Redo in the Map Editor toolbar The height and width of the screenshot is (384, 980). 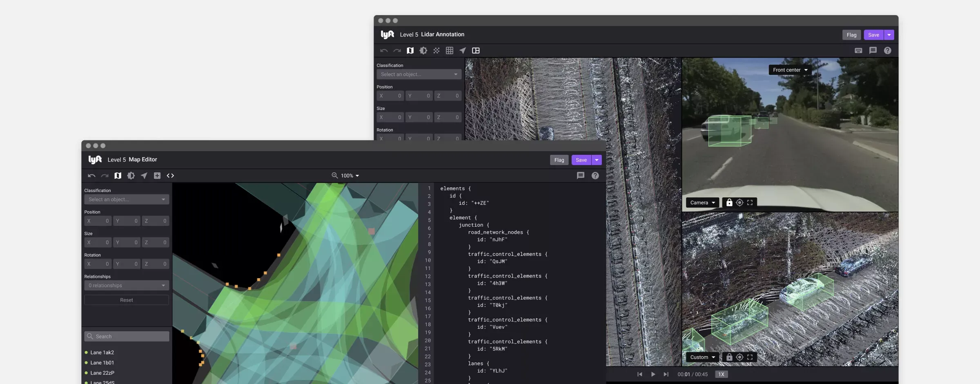pyautogui.click(x=105, y=176)
